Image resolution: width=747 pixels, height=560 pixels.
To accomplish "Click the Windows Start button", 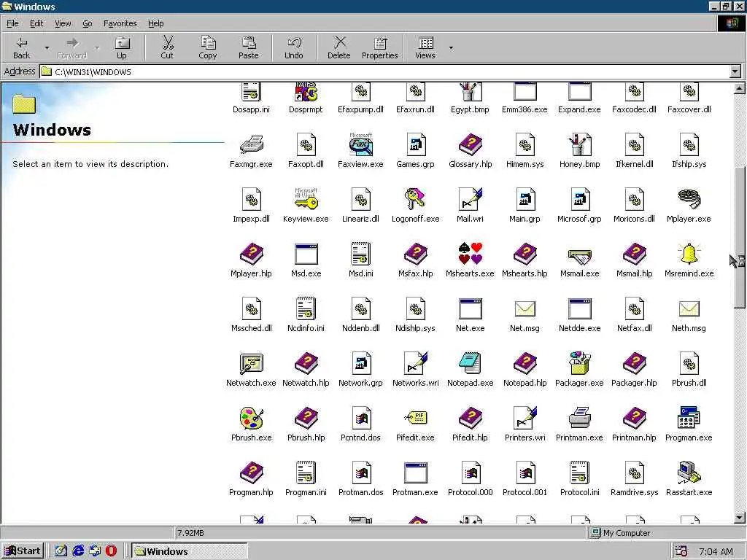I will pyautogui.click(x=23, y=551).
